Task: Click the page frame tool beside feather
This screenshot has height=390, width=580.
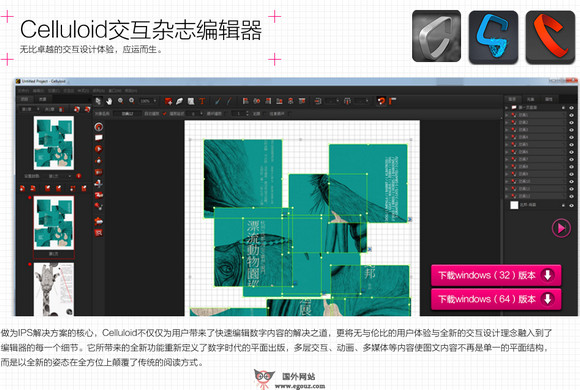Action: (x=191, y=101)
